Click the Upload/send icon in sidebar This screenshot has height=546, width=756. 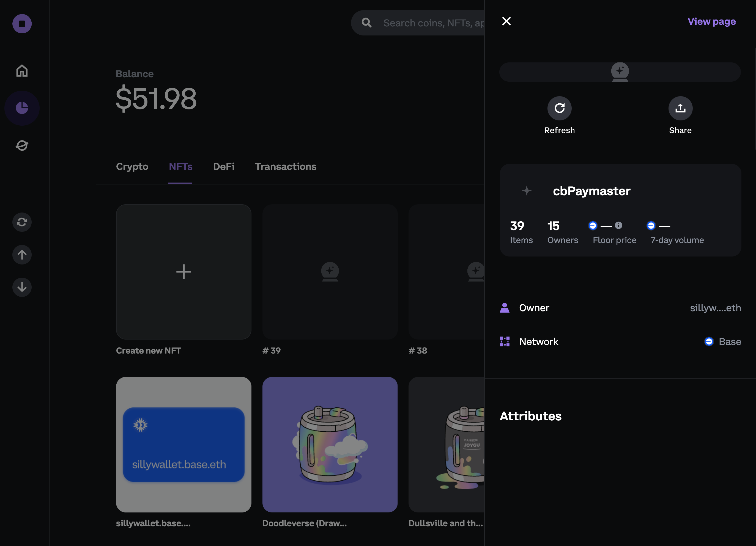coord(22,255)
